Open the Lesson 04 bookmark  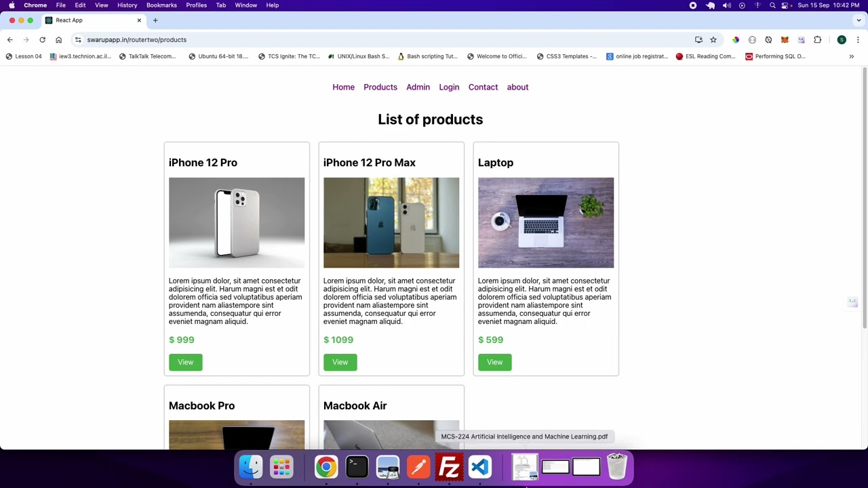point(24,56)
